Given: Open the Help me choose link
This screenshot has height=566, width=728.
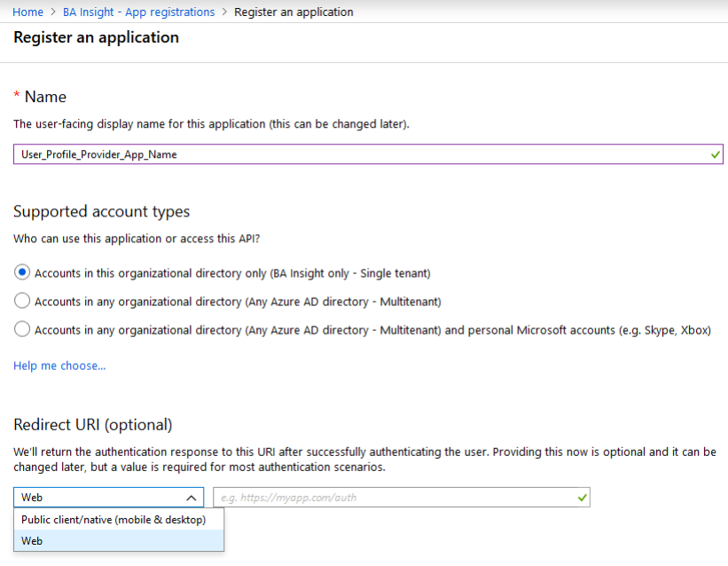Looking at the screenshot, I should coord(59,366).
